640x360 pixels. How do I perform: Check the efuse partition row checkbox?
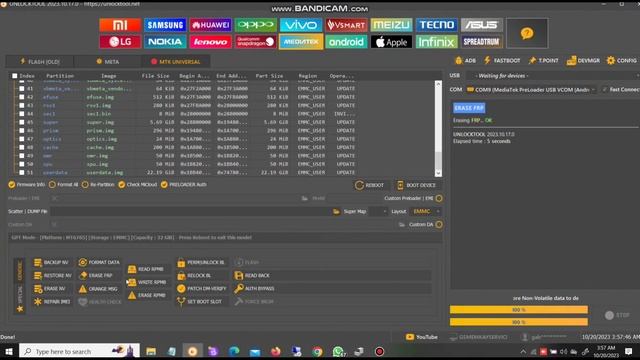(x=22, y=97)
